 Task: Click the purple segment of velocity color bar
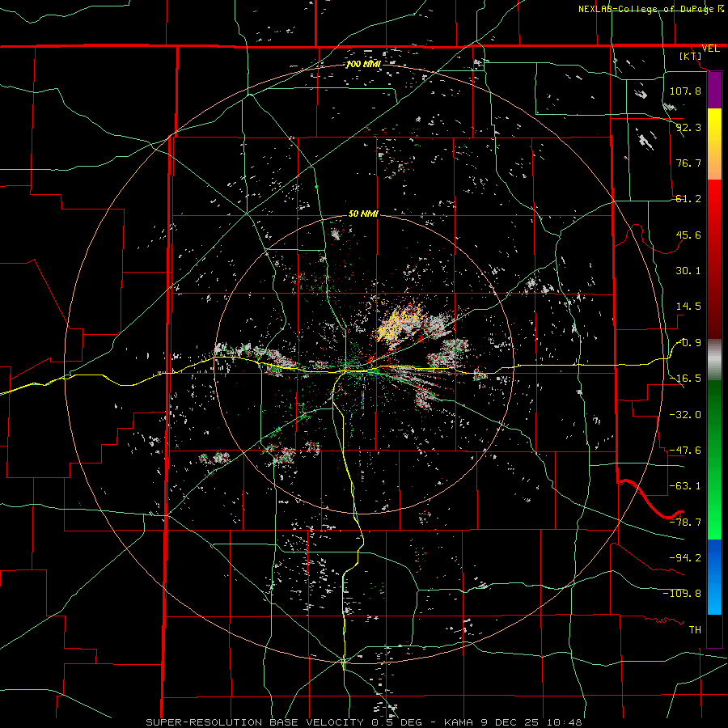coord(714,90)
